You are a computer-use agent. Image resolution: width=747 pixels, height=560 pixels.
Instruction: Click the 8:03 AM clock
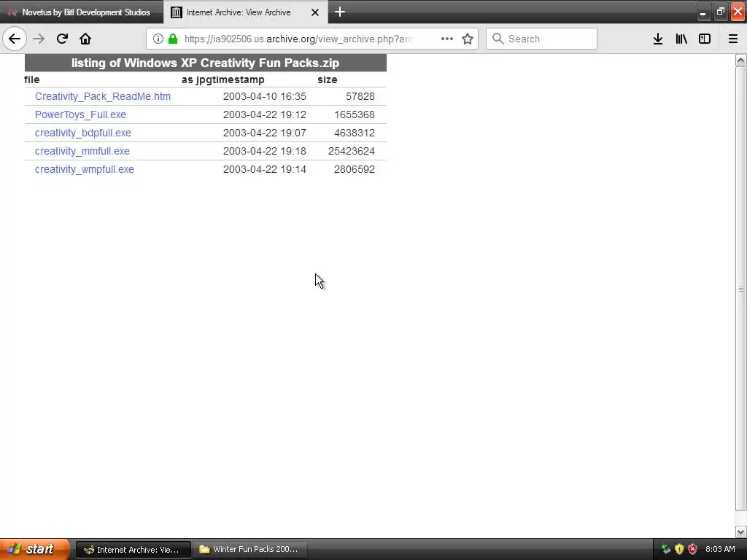720,549
